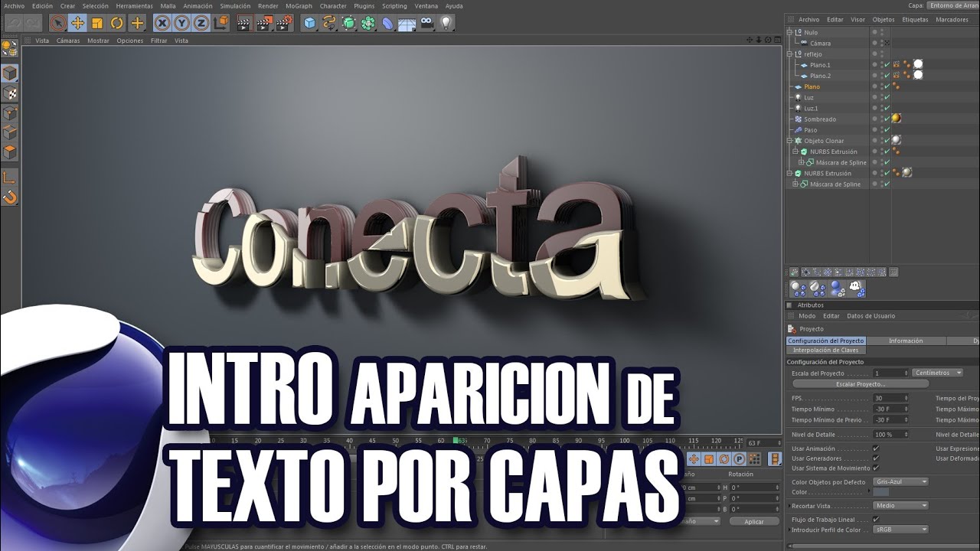Click the project Color swatch
Viewport: 980px width, 551px height.
[x=881, y=492]
